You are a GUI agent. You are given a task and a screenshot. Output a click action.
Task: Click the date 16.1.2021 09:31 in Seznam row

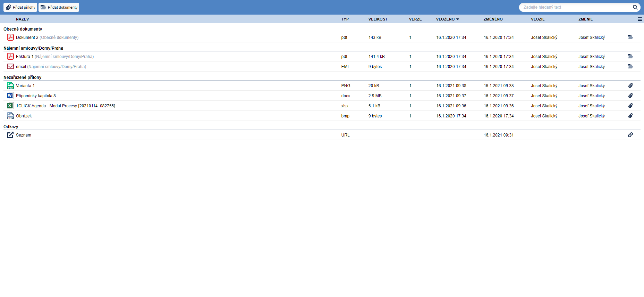499,135
